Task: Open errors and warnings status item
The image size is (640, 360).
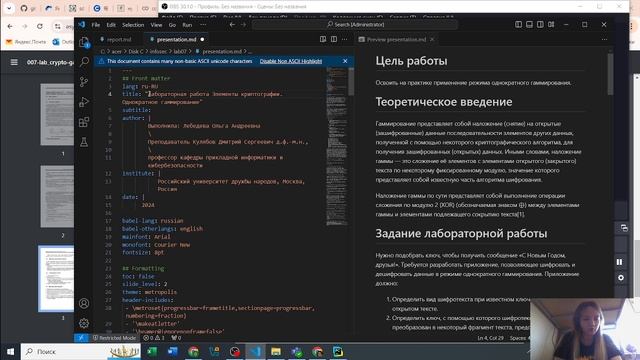Action: click(x=154, y=338)
